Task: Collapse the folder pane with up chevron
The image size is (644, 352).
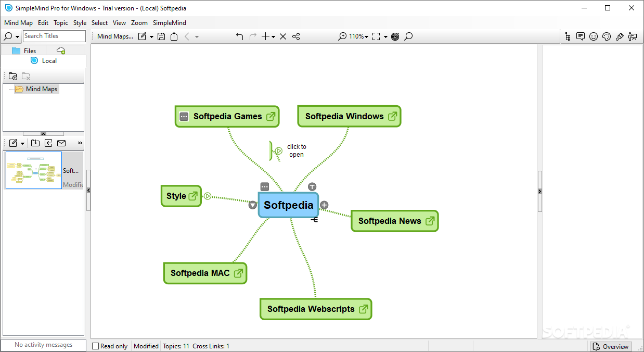Action: pyautogui.click(x=43, y=134)
